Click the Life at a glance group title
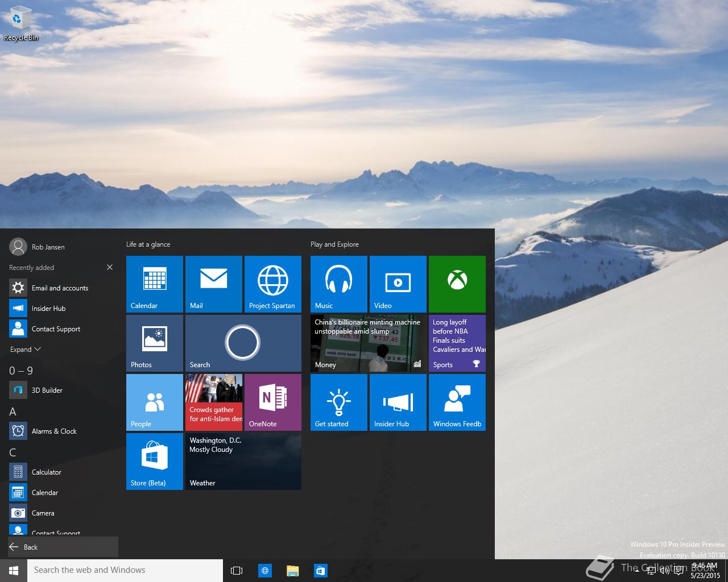 click(x=148, y=244)
